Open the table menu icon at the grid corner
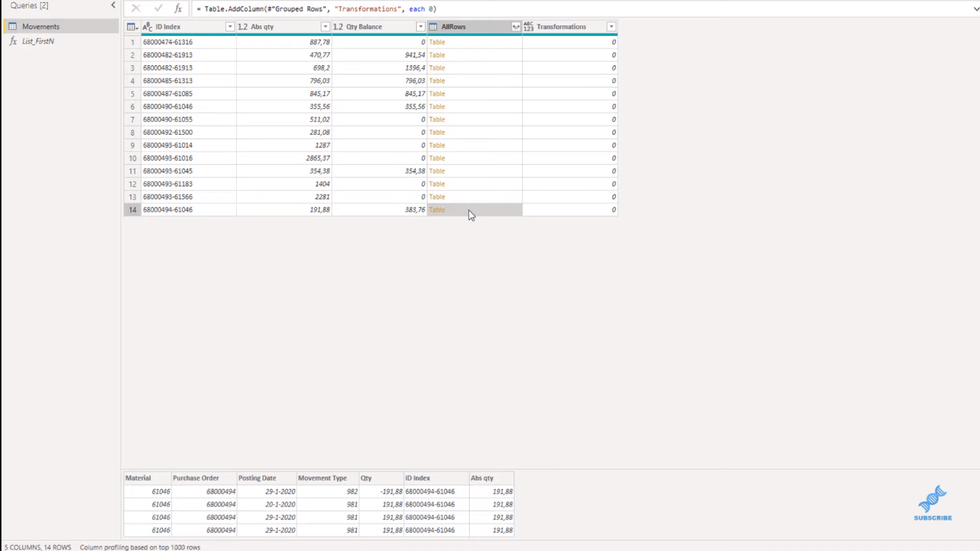This screenshot has width=980, height=551. point(132,27)
